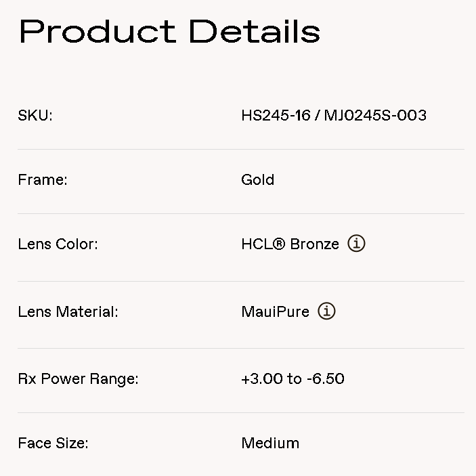Image resolution: width=476 pixels, height=476 pixels.
Task: Select the SKU: label
Action: coord(35,116)
